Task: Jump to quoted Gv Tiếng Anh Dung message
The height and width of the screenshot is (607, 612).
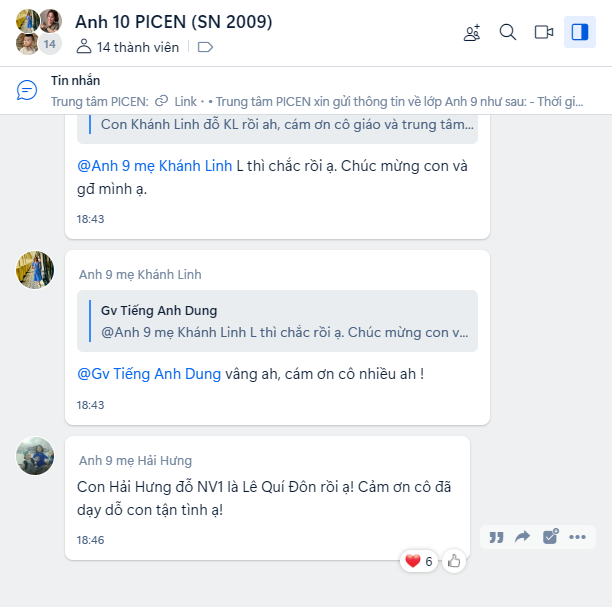Action: point(278,321)
